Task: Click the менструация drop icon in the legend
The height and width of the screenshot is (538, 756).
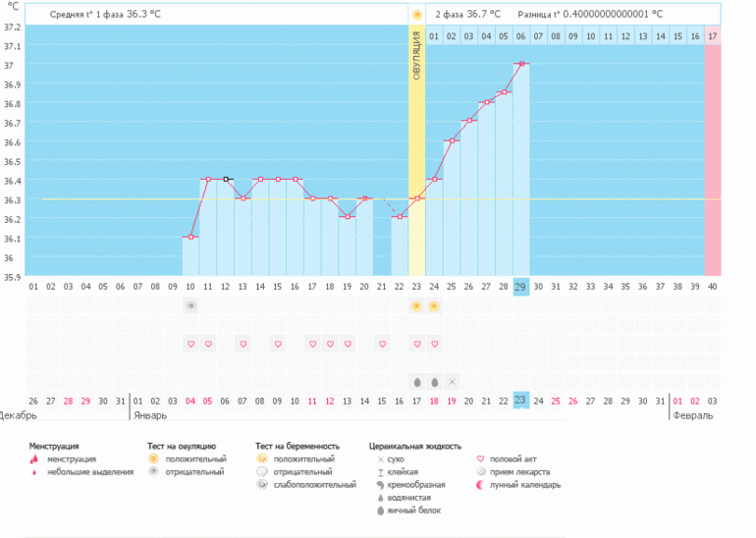Action: coord(35,458)
